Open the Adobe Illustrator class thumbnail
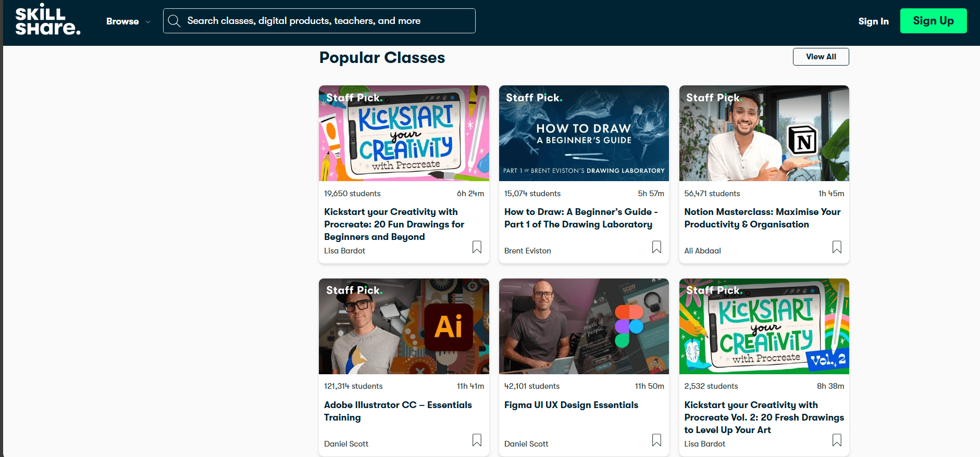 404,326
